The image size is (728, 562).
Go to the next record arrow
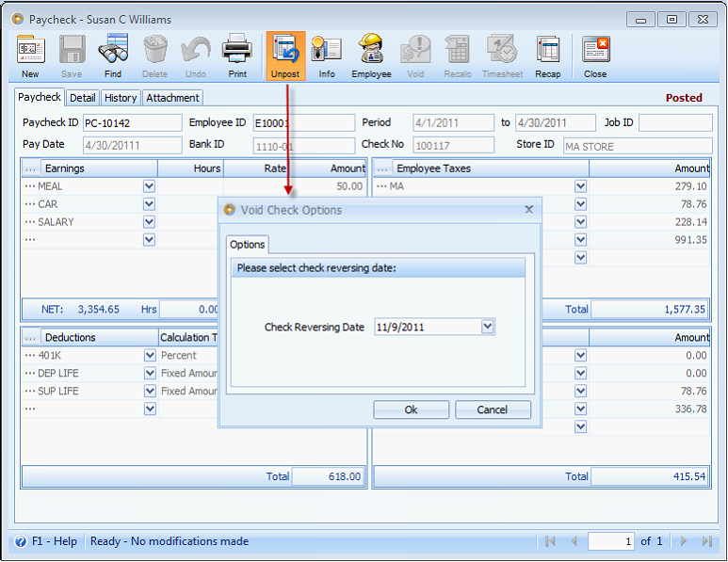(x=684, y=541)
